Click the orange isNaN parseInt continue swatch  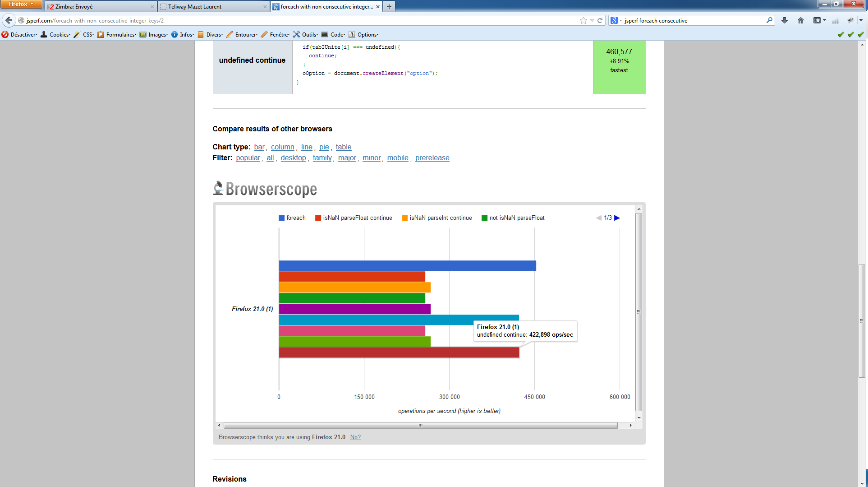(404, 218)
